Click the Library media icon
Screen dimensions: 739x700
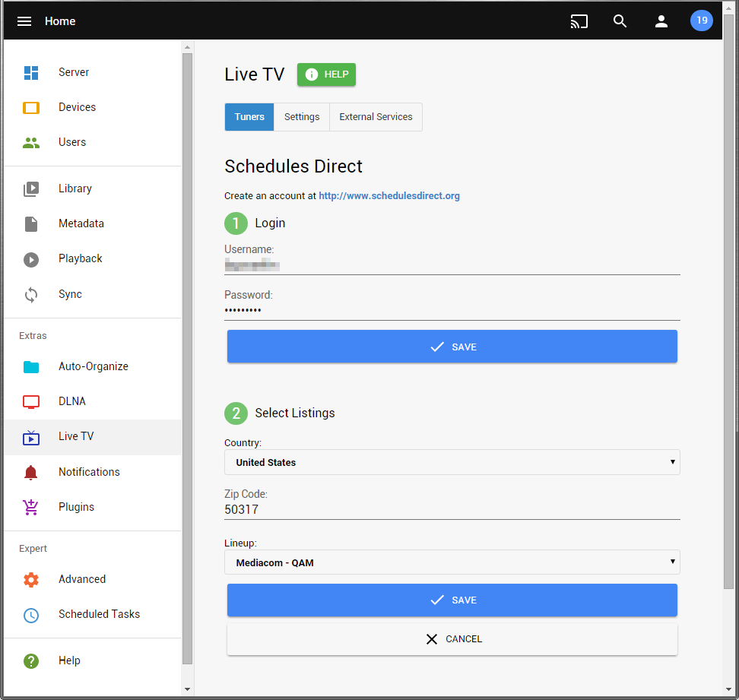click(x=31, y=189)
